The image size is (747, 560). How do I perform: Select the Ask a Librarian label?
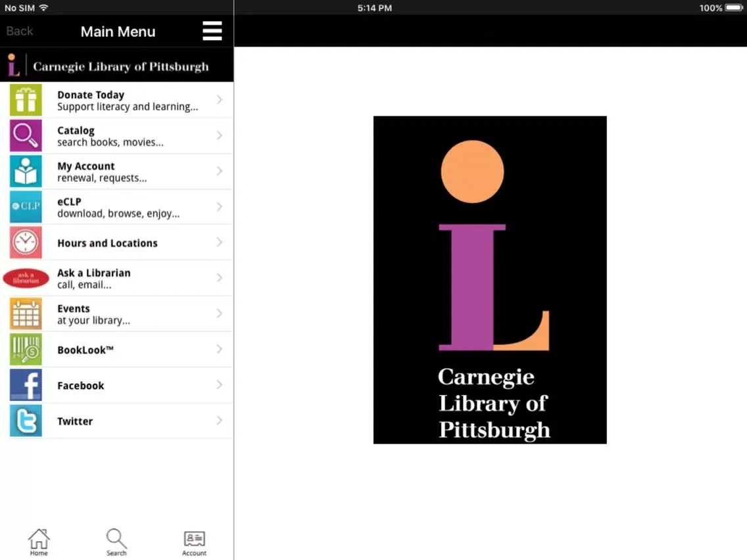coord(94,273)
